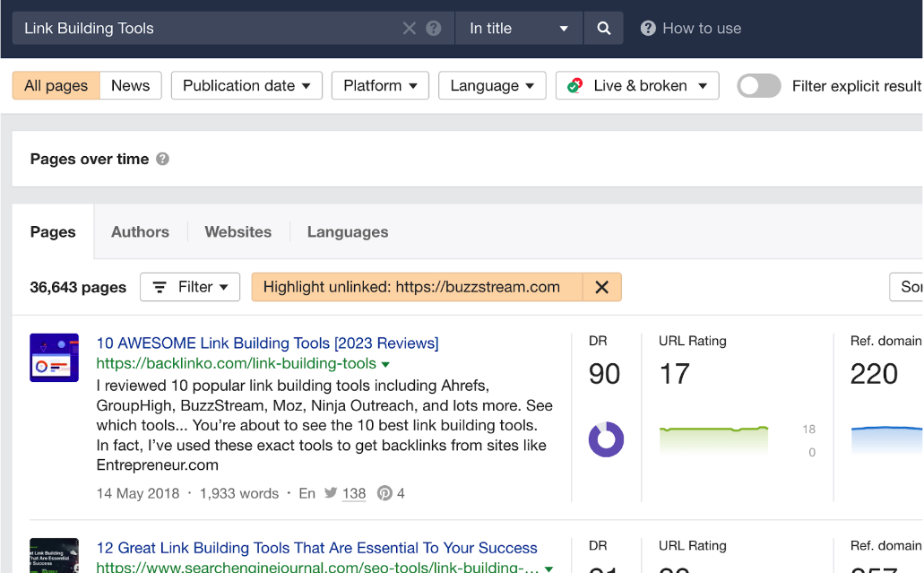924x573 pixels.
Task: Open the In title search mode dropdown
Action: pyautogui.click(x=518, y=28)
